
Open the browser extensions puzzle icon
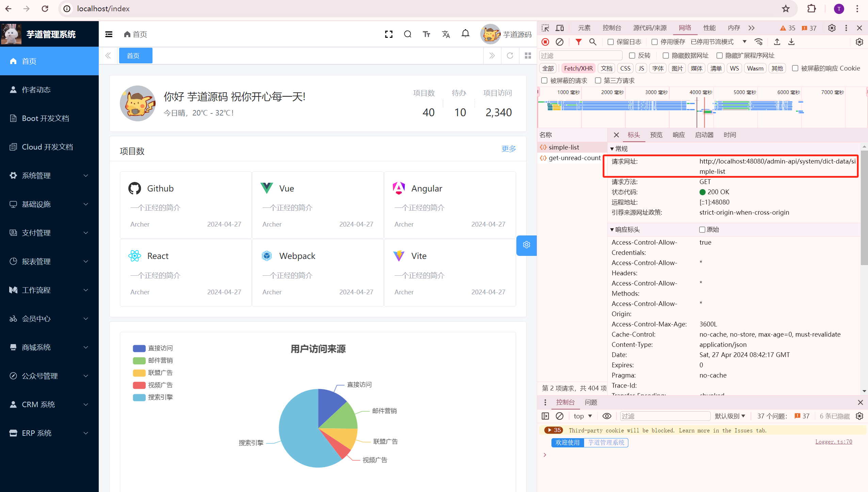click(x=812, y=9)
